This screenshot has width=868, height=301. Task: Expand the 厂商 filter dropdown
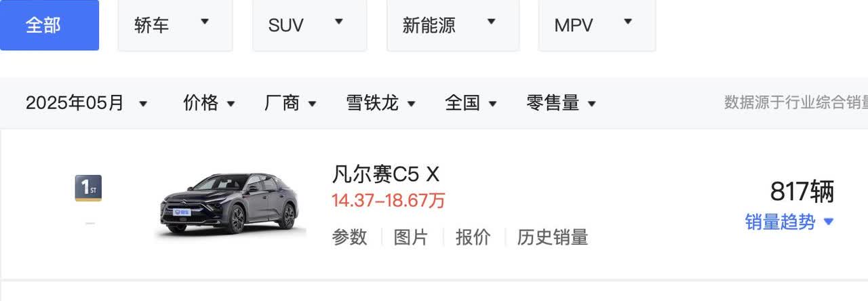pyautogui.click(x=290, y=103)
